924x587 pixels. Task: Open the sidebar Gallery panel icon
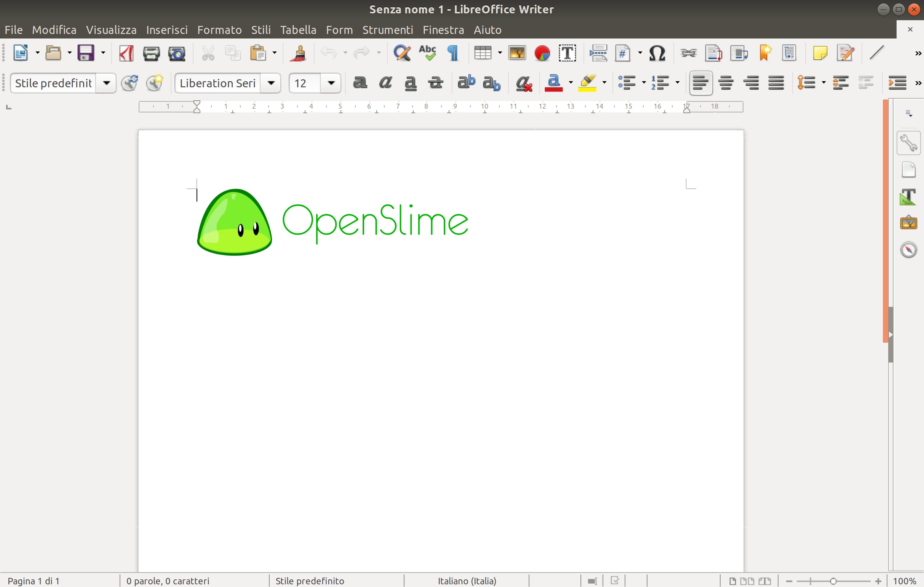pyautogui.click(x=908, y=223)
